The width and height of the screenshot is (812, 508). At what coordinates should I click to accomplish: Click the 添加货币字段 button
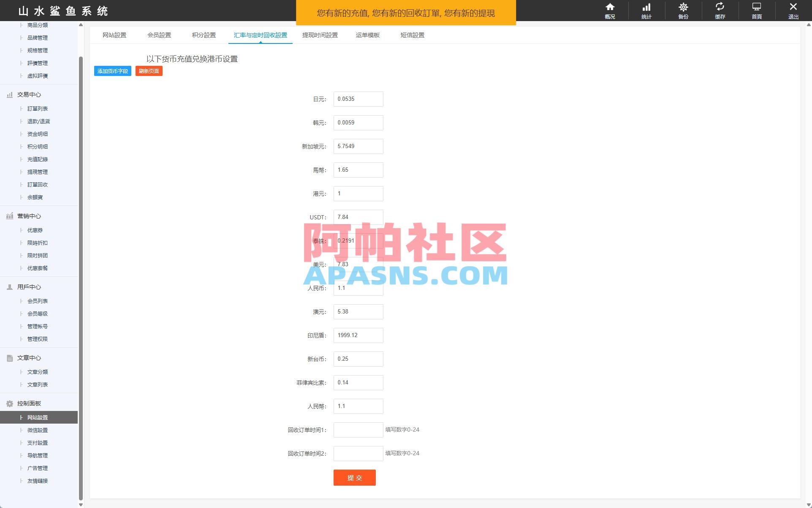click(x=112, y=70)
